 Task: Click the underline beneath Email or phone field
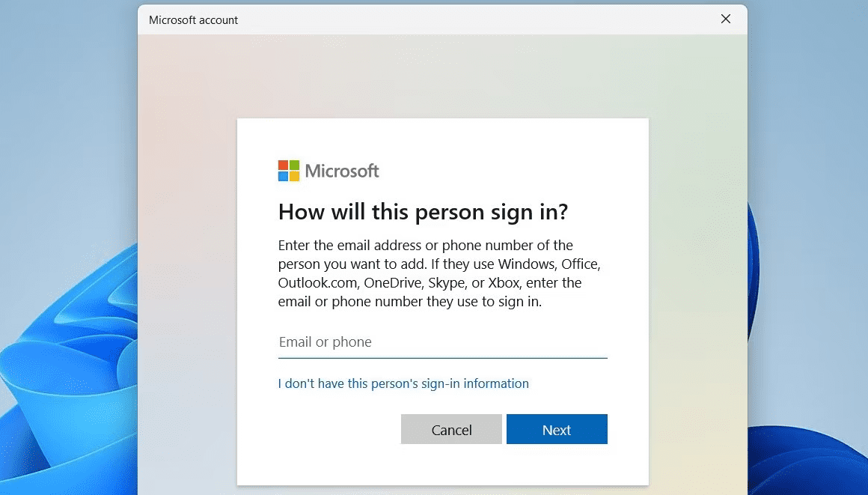[x=442, y=357]
